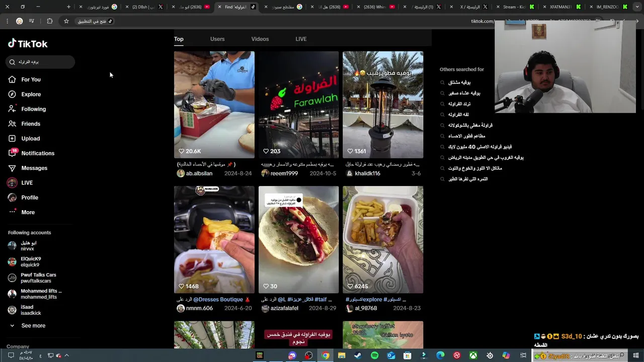Switch to the LIVE results tab
The width and height of the screenshot is (644, 362).
pyautogui.click(x=301, y=39)
